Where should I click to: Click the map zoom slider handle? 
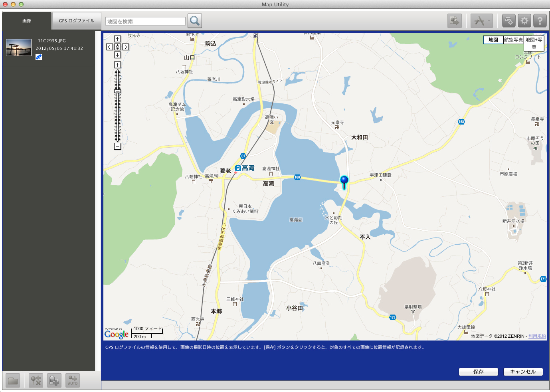(117, 91)
